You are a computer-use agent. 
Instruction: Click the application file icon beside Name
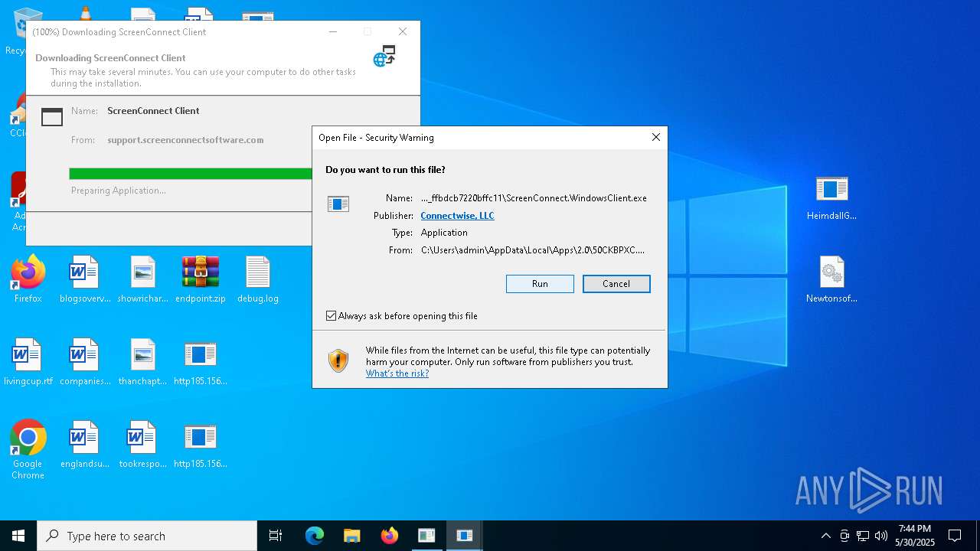click(338, 204)
